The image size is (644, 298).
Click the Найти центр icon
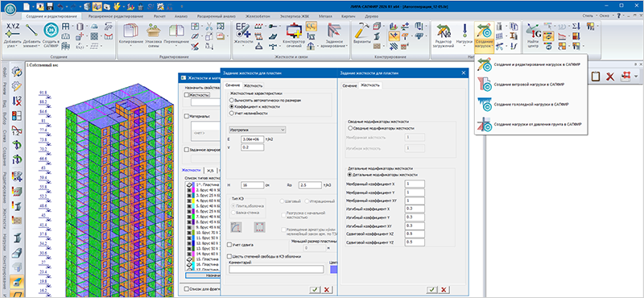[x=533, y=31]
